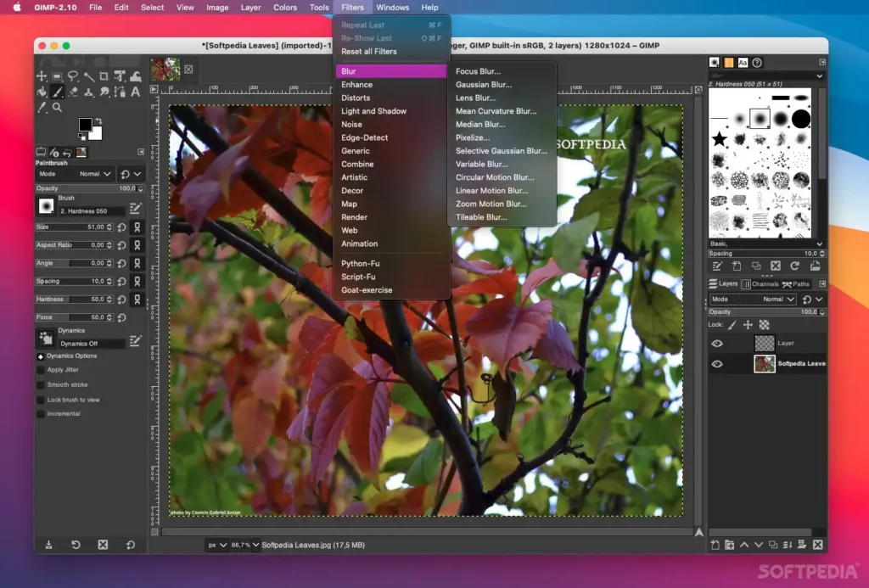This screenshot has height=588, width=869.
Task: Swap foreground and background colors arrow
Action: click(98, 120)
